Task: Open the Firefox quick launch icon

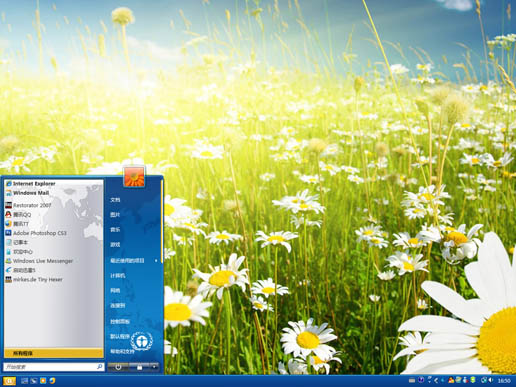Action: coord(52,380)
